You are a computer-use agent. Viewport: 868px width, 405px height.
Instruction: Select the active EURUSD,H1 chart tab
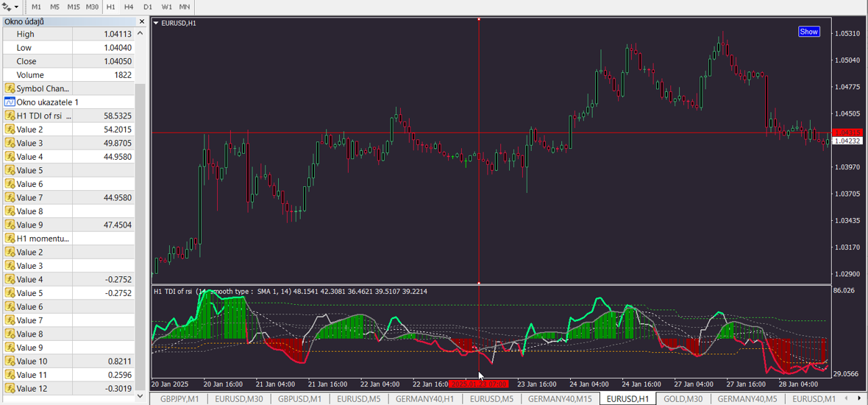(627, 399)
